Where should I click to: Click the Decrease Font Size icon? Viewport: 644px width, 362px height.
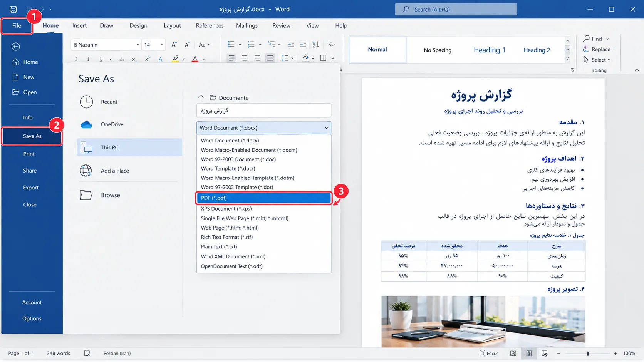pos(187,45)
